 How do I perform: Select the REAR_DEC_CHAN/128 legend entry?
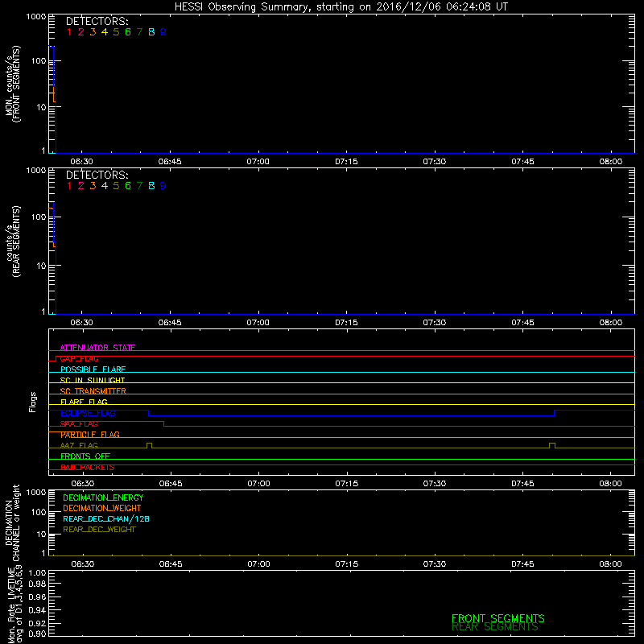point(106,518)
